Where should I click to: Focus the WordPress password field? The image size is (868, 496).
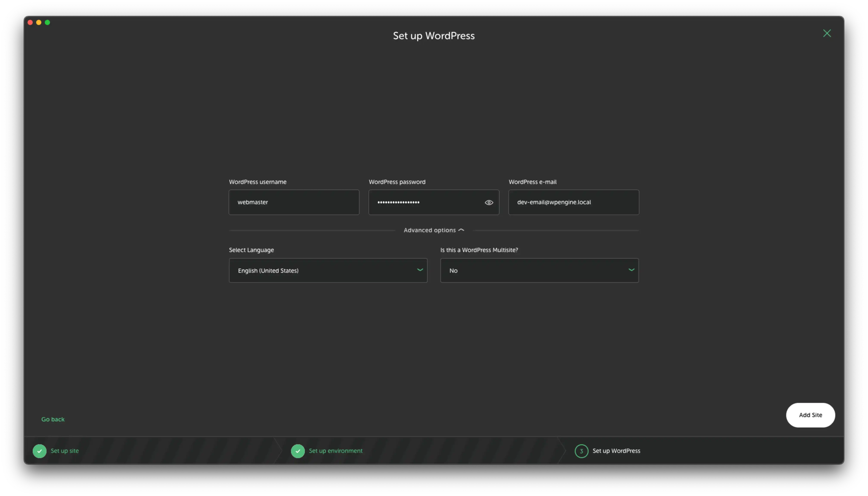coord(434,202)
